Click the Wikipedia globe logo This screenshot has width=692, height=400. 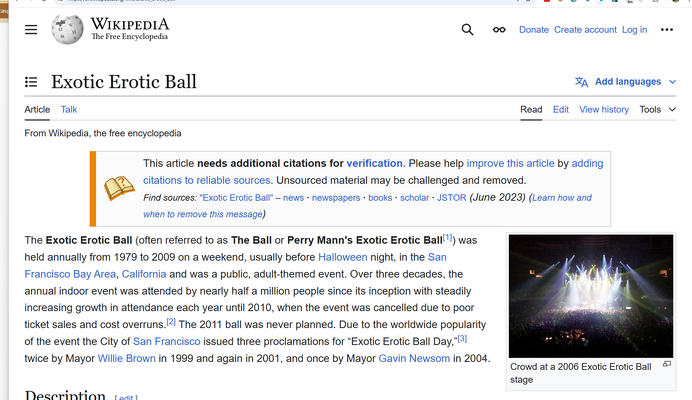coord(67,30)
